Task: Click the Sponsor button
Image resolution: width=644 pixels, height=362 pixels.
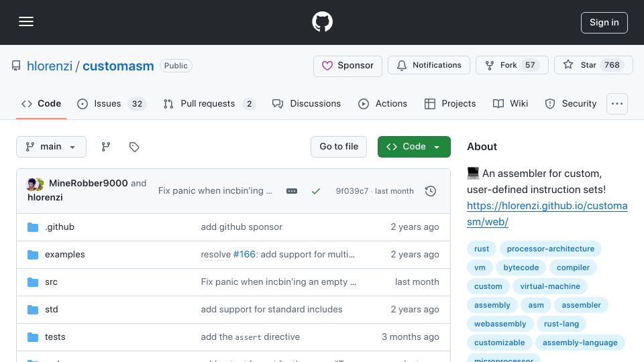Action: [347, 66]
